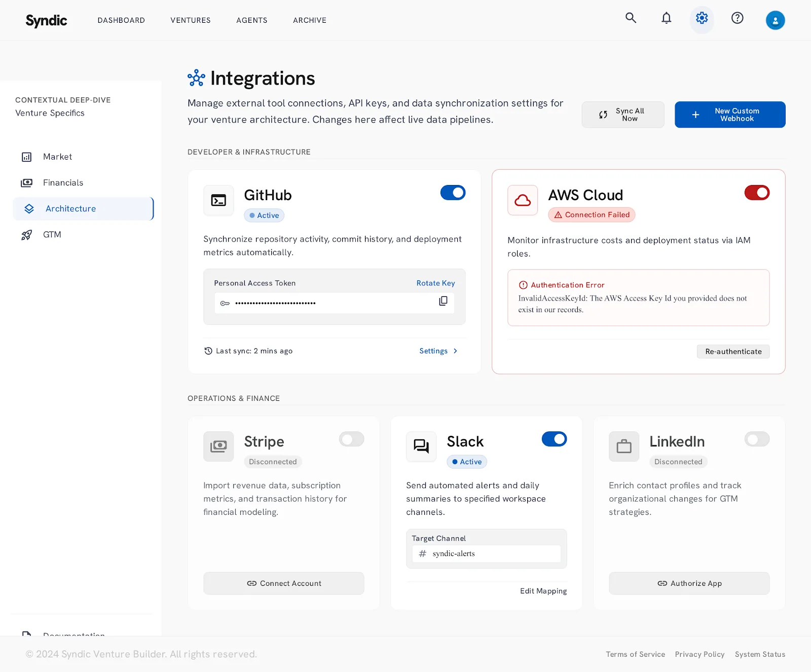Turn off the AWS Cloud toggle
Image resolution: width=811 pixels, height=672 pixels.
coord(757,193)
